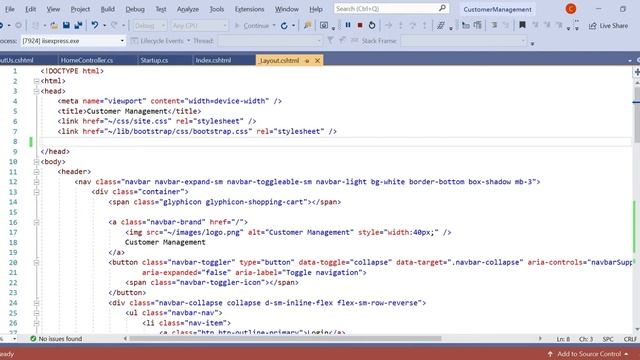Screen dimensions: 640x360
Task: Switch to the Index.cshtml tab
Action: 213,60
